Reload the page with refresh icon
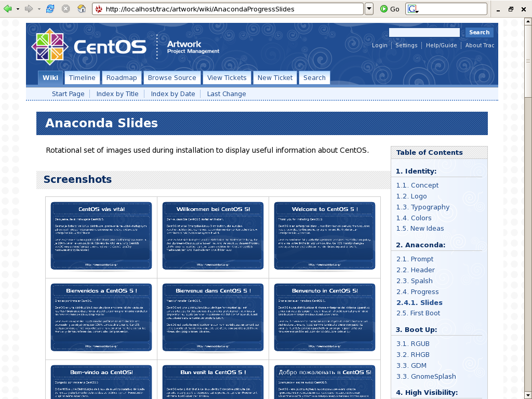This screenshot has height=399, width=532. (50, 9)
